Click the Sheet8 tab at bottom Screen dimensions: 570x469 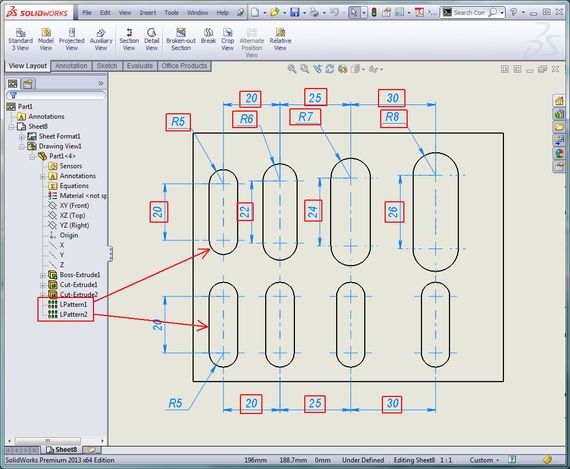[x=62, y=450]
